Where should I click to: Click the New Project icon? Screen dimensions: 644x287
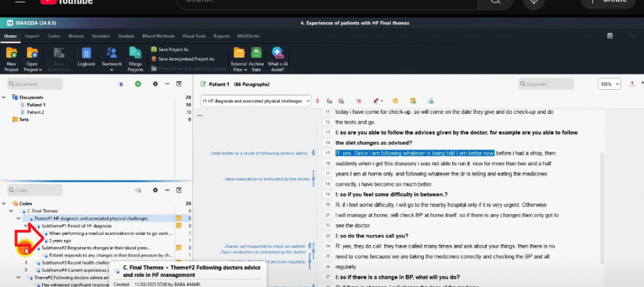pos(11,53)
